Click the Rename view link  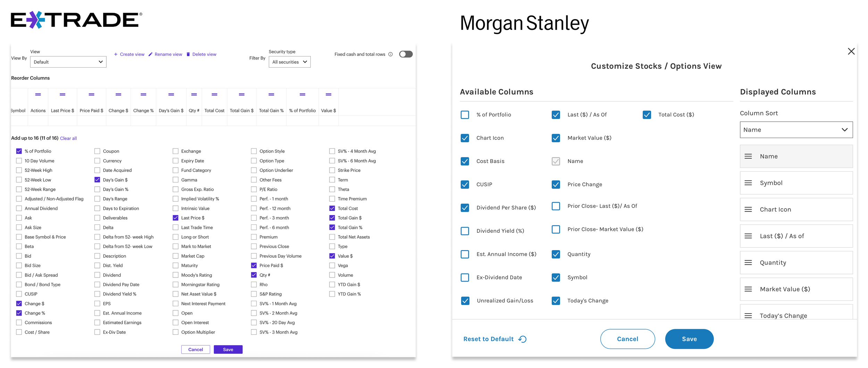pos(168,54)
